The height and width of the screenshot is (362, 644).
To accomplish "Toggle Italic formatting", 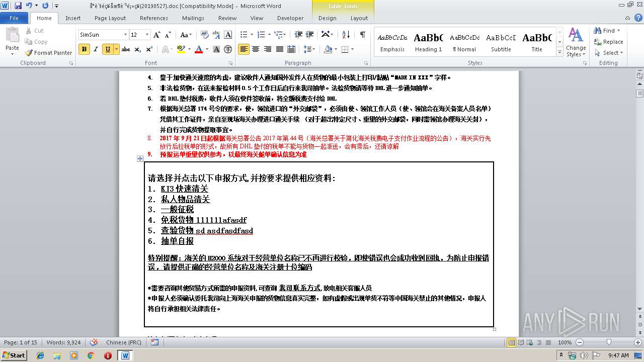I will (x=96, y=49).
